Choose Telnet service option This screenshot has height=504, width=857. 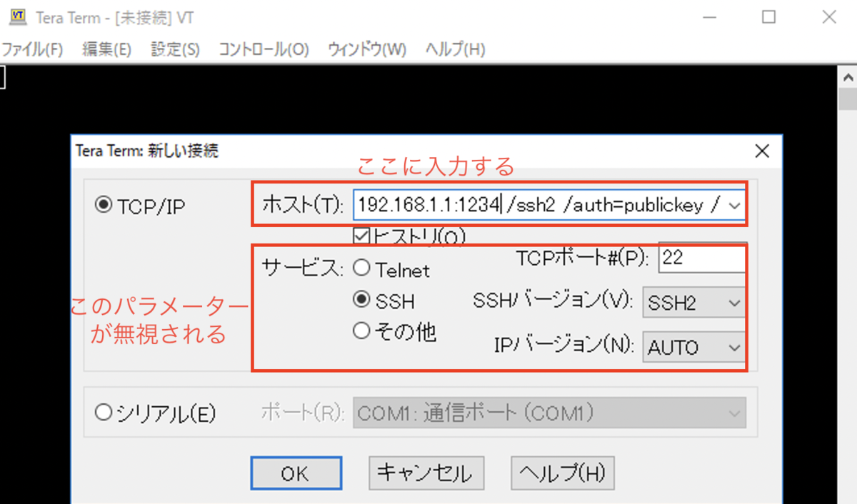[362, 269]
